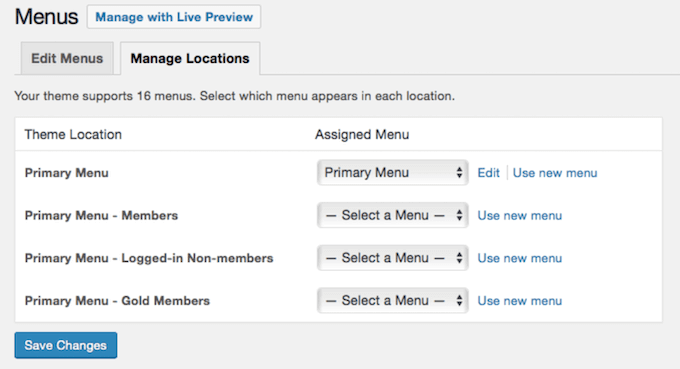Click Use new menu for Members row
This screenshot has width=680, height=369.
point(520,216)
